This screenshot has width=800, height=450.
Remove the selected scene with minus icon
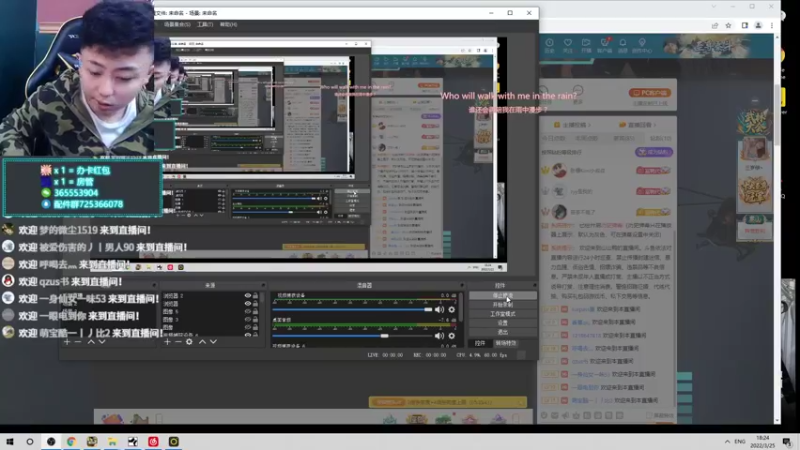click(x=78, y=341)
